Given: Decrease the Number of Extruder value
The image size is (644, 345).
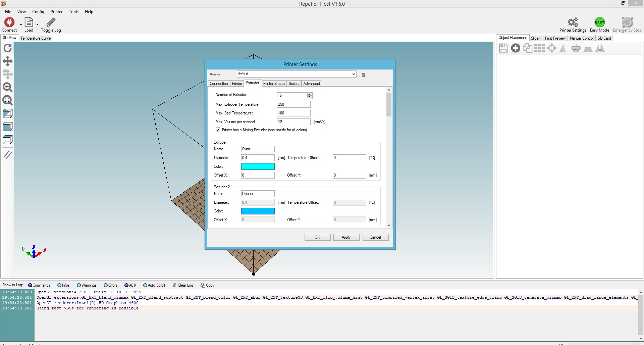Looking at the screenshot, I should 310,97.
